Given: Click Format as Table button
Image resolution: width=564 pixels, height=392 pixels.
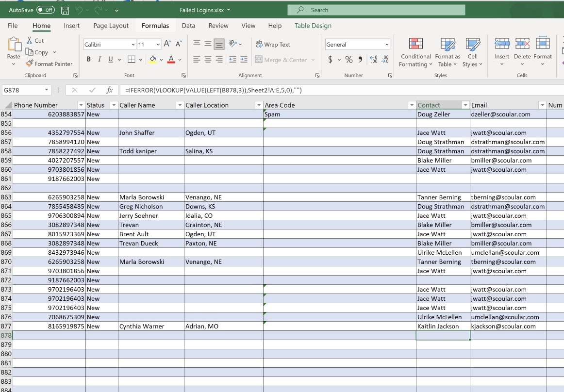Looking at the screenshot, I should (x=448, y=52).
